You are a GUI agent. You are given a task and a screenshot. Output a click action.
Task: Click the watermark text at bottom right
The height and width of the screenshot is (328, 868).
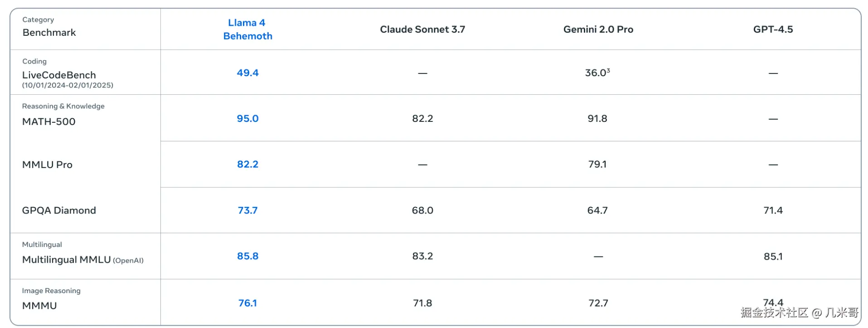tap(800, 313)
